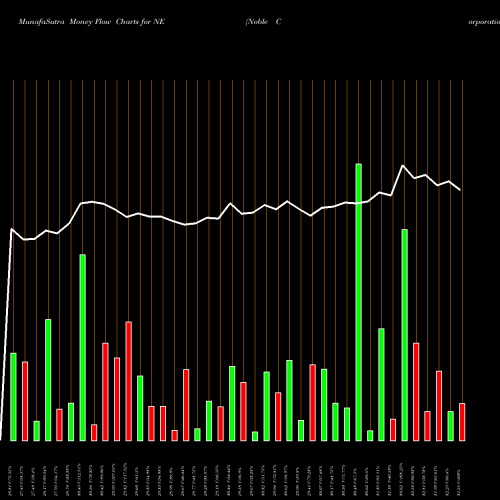This screenshot has height=500, width=500.
Task: Click the tallest green money flow bar
Action: pyautogui.click(x=359, y=302)
